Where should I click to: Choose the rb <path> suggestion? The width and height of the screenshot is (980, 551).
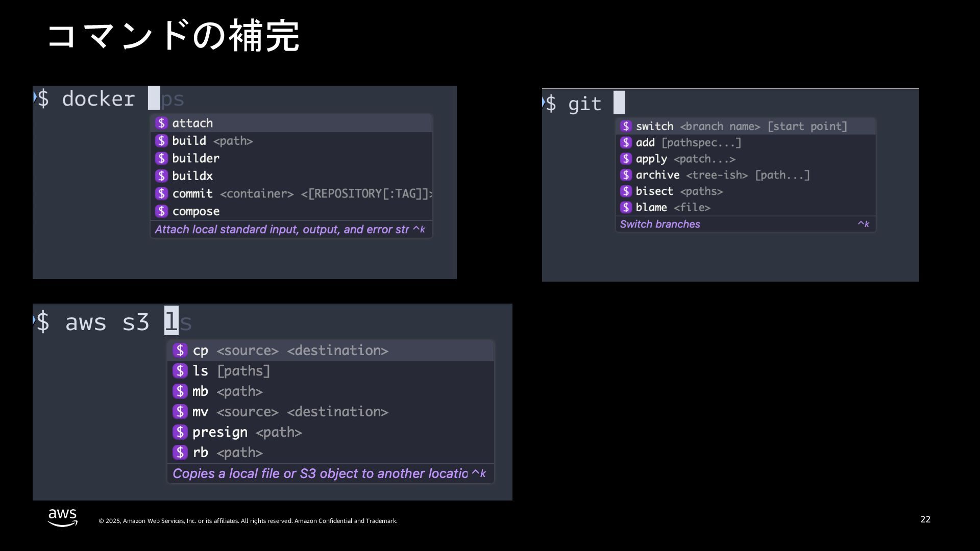tap(227, 453)
